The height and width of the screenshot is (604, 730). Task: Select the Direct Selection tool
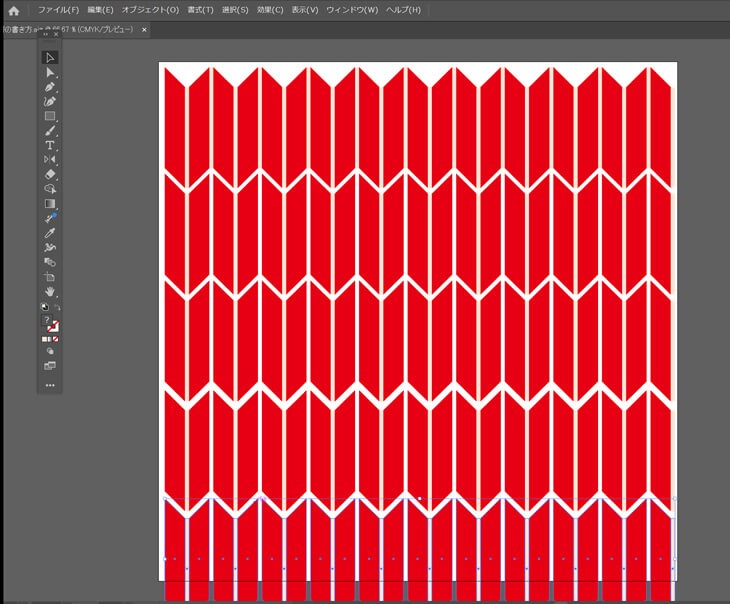pos(49,73)
